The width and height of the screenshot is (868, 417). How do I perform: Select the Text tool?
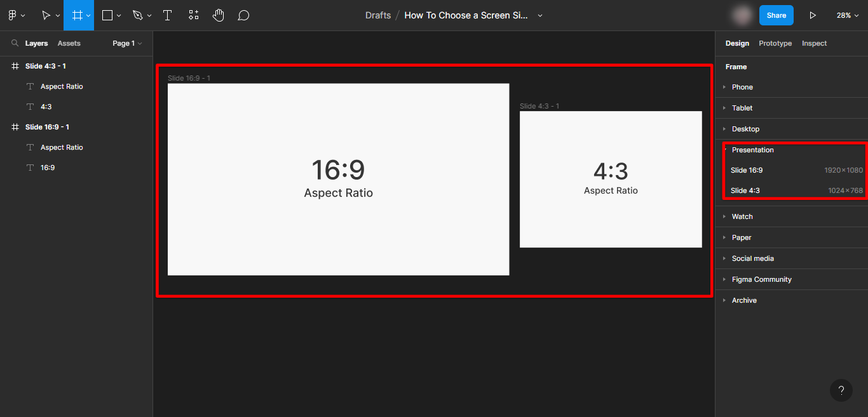click(x=168, y=15)
